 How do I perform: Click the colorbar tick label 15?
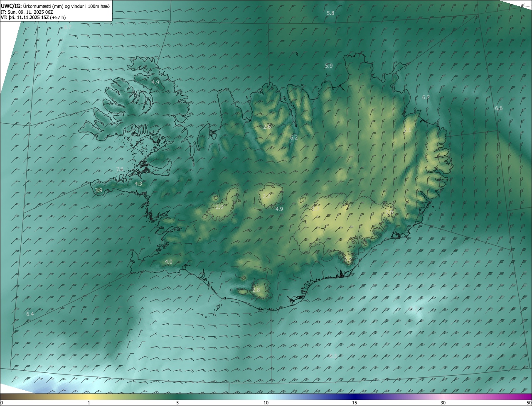coord(355,403)
